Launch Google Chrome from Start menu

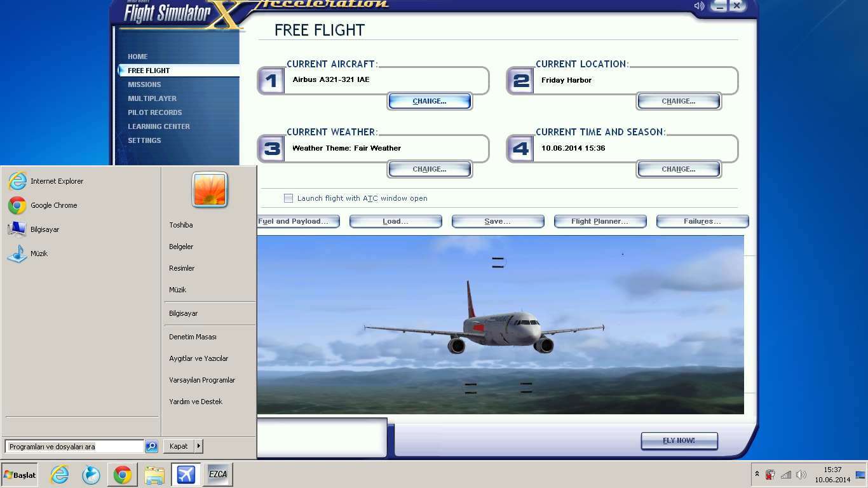tap(43, 205)
